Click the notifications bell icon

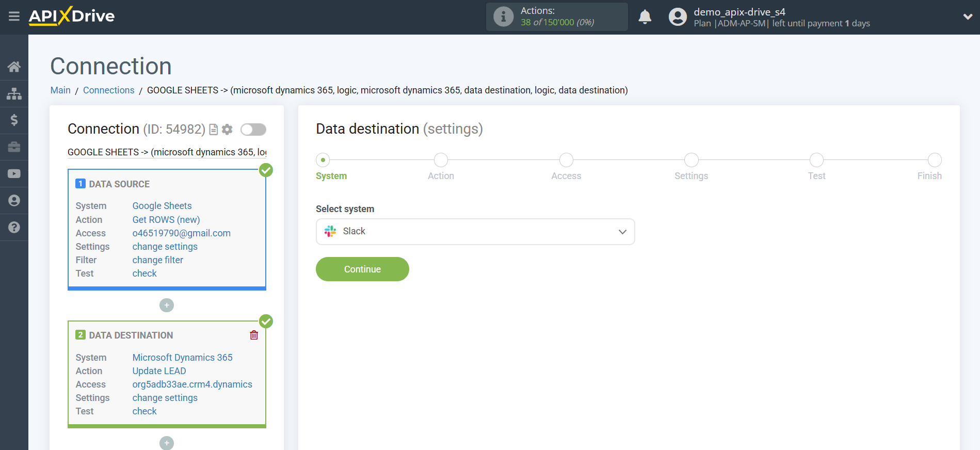[645, 17]
